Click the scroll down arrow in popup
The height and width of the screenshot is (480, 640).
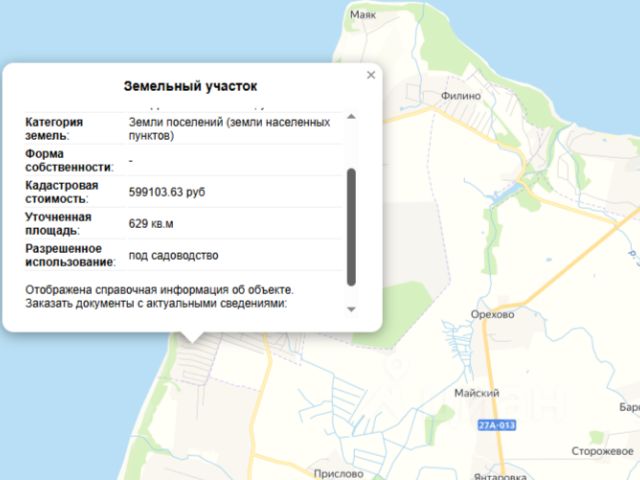351,309
